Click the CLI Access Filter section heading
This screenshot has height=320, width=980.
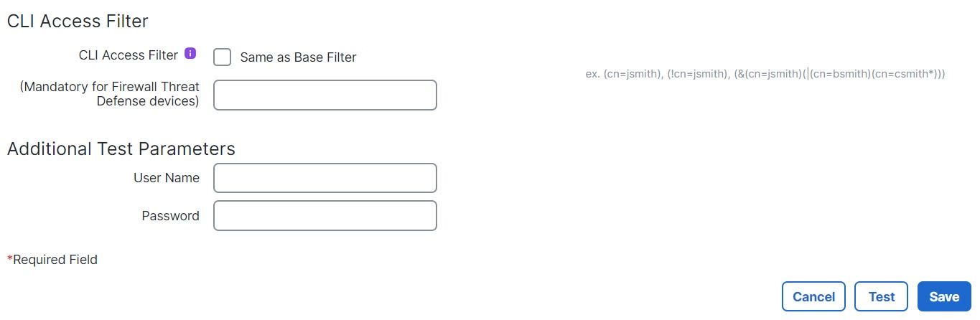[x=78, y=22]
